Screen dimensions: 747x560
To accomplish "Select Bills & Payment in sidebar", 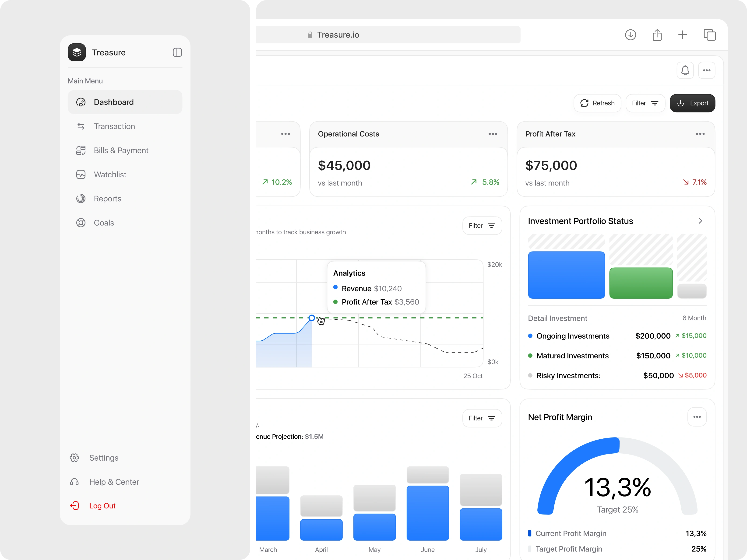I will [x=121, y=150].
